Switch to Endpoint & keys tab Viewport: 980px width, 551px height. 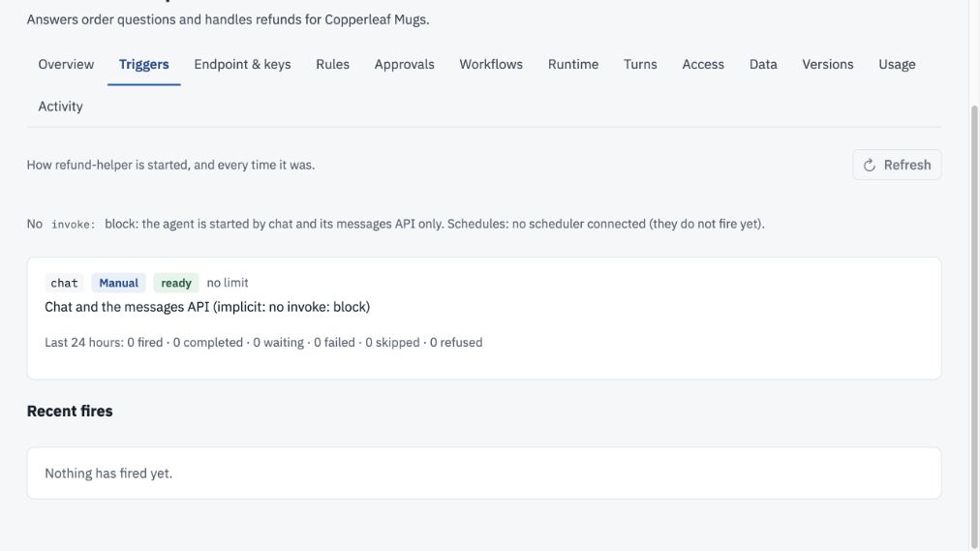(x=242, y=64)
